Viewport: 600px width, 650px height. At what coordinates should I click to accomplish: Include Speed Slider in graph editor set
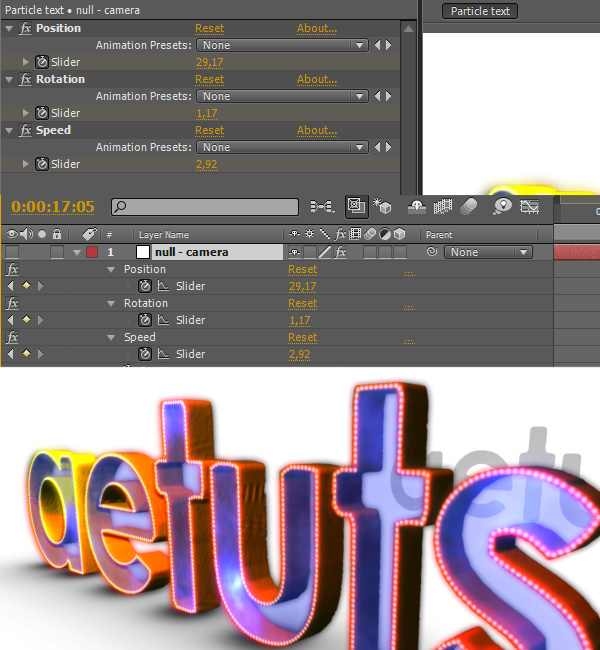[x=163, y=354]
